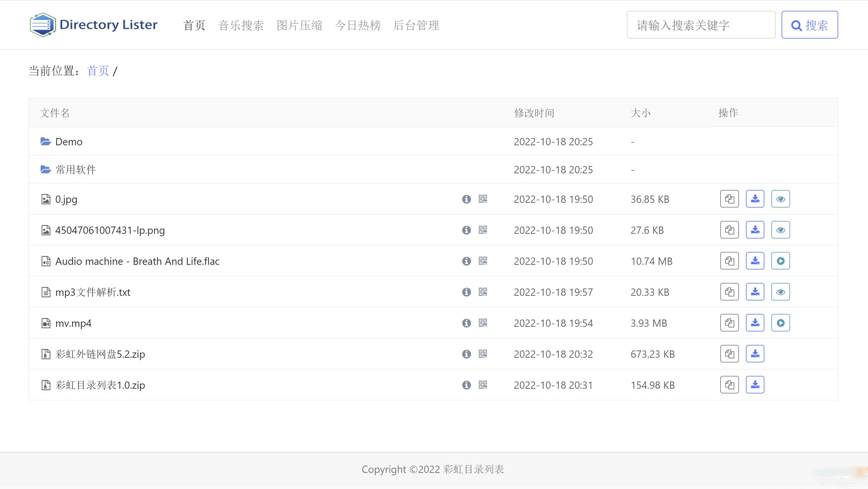Click the download icon for mv.mp4
Screen dimensions: 868x489
[755, 323]
